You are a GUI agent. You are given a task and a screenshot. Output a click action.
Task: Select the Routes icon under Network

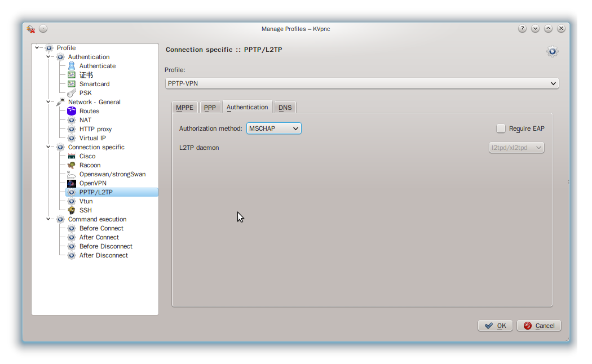coord(72,111)
